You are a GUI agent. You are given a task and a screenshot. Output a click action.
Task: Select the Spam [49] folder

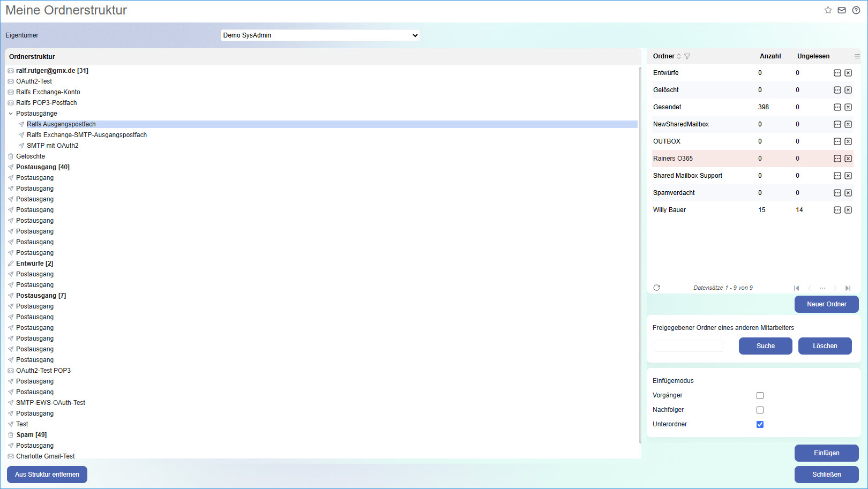[x=31, y=435]
